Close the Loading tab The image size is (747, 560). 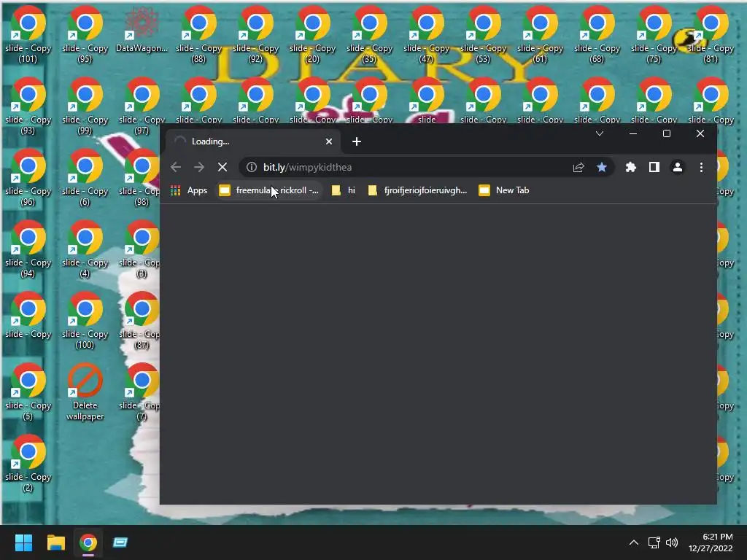click(x=329, y=141)
